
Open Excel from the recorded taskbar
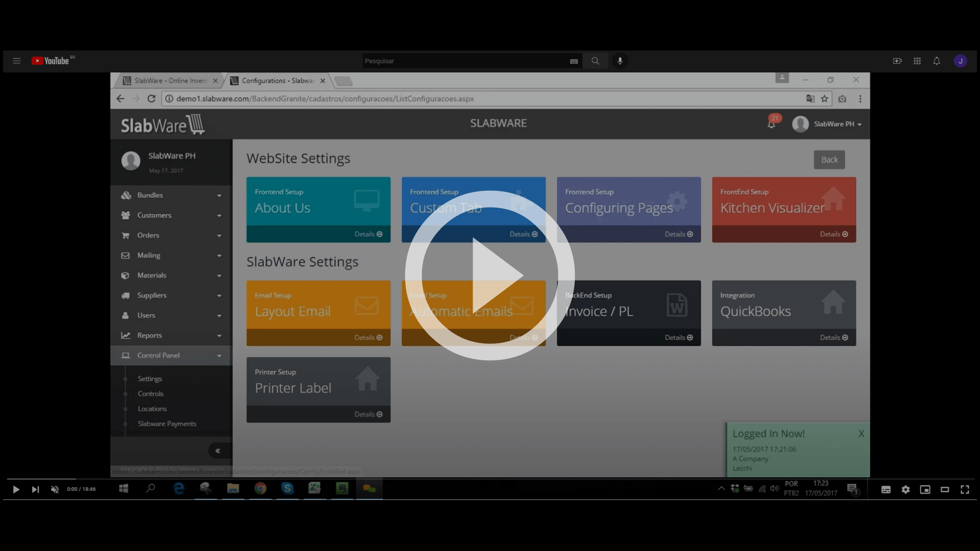[314, 489]
